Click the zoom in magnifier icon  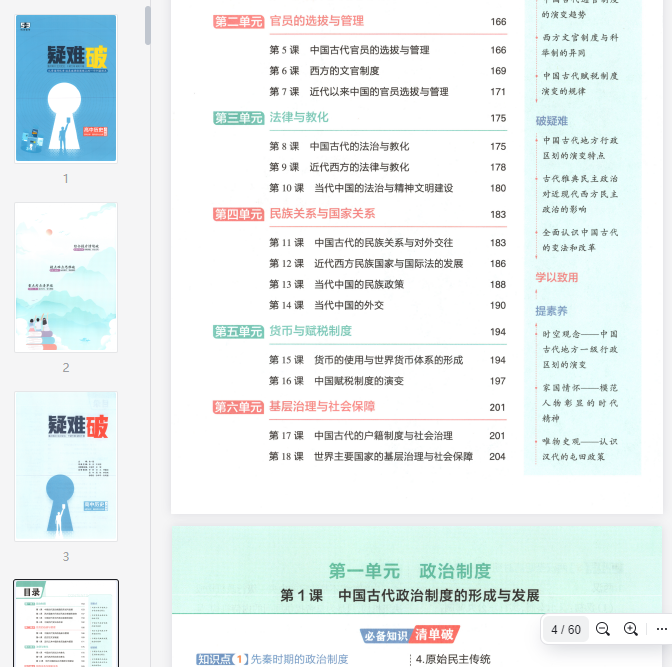[631, 629]
